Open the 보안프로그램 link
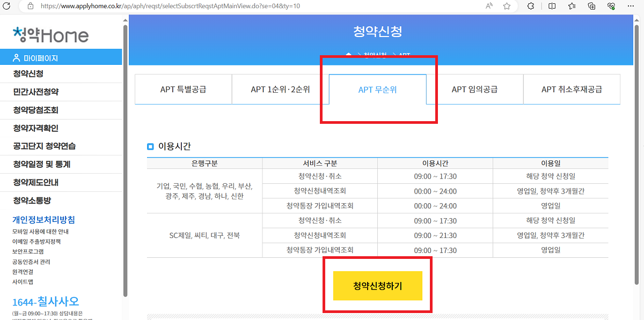 (x=27, y=252)
